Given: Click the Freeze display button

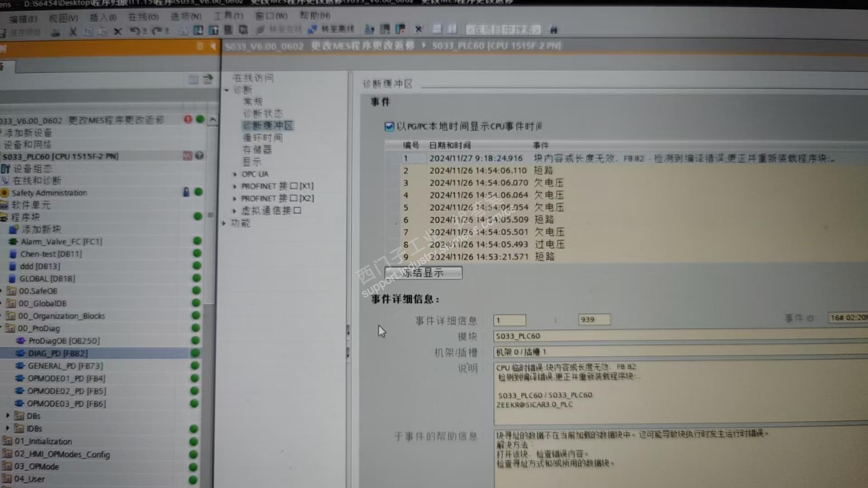Looking at the screenshot, I should [x=423, y=273].
